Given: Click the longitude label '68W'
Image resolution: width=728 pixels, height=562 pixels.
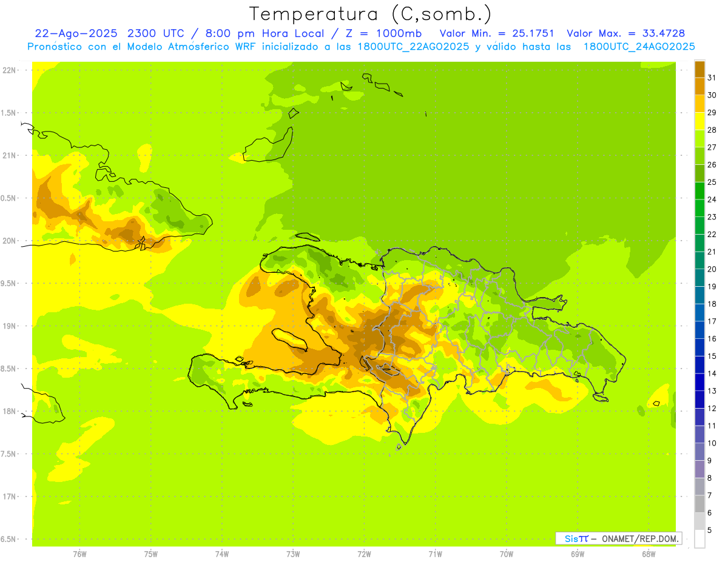Looking at the screenshot, I should coord(649,554).
